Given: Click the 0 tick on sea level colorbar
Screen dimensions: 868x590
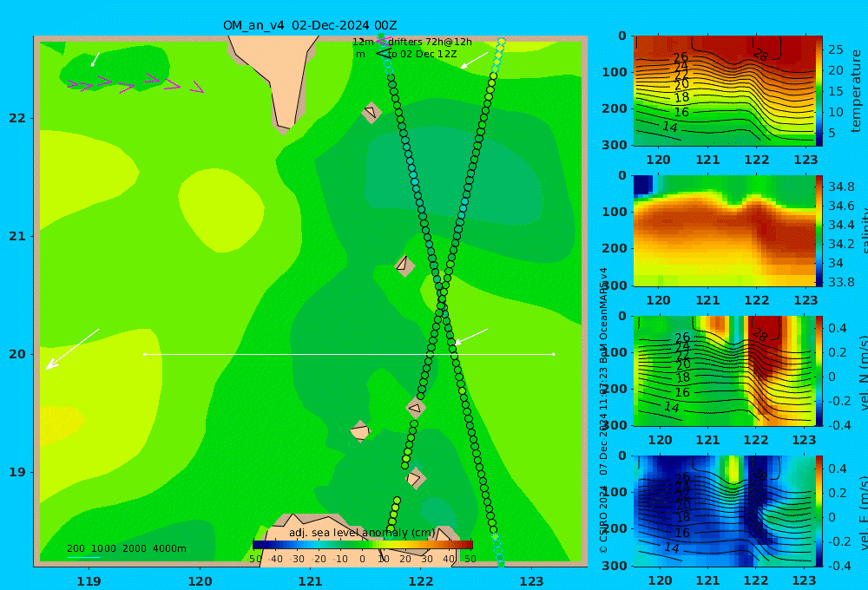Looking at the screenshot, I should tap(362, 559).
